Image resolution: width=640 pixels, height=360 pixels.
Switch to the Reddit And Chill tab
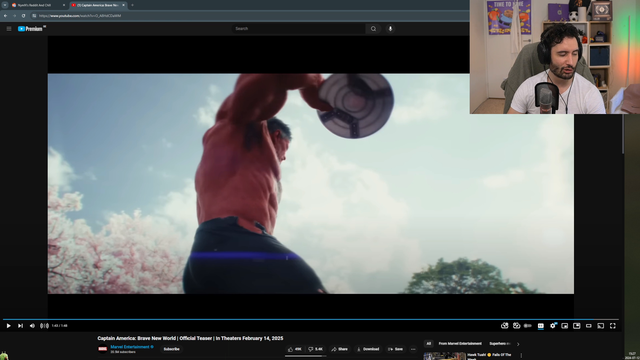coord(38,5)
